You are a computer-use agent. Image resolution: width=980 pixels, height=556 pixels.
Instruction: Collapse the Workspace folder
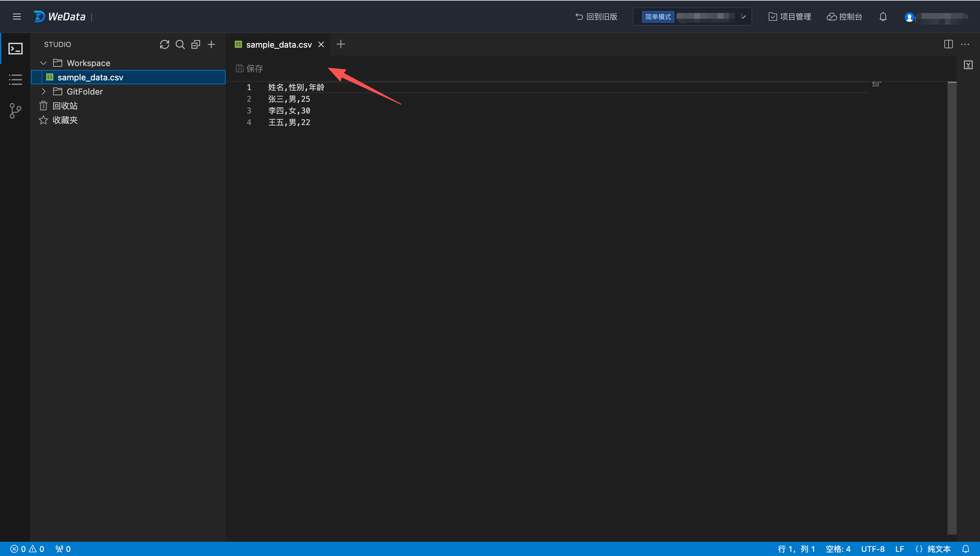point(43,63)
